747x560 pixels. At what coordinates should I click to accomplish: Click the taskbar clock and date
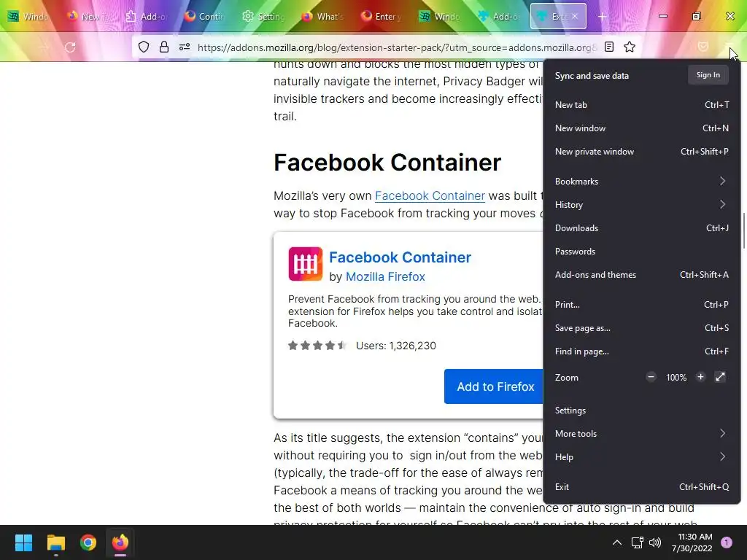pos(692,542)
